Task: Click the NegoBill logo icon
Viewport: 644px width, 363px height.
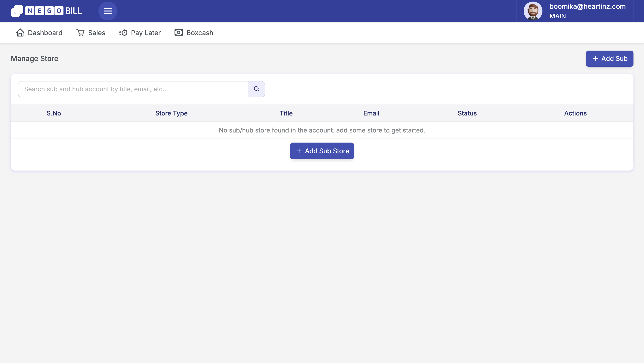Action: coord(17,11)
